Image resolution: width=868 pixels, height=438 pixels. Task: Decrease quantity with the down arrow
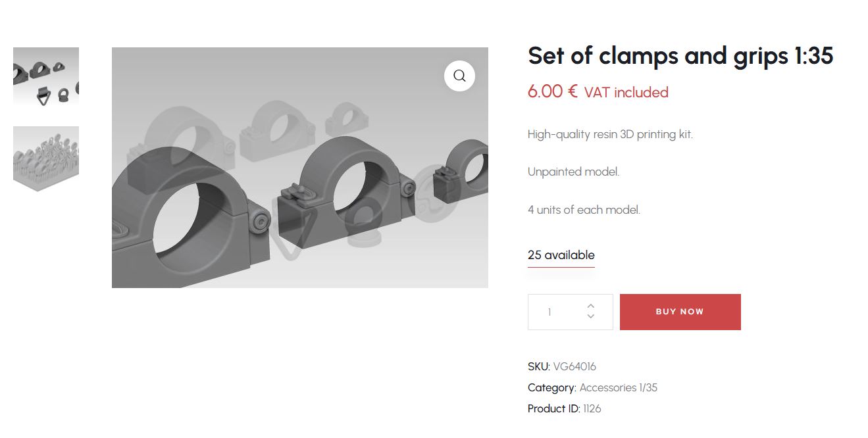tap(590, 317)
